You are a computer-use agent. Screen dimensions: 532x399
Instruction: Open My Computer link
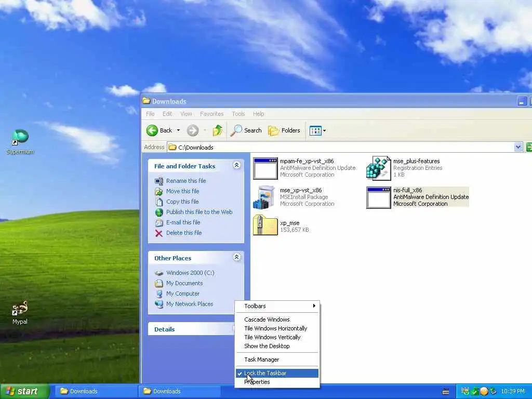[x=182, y=294]
